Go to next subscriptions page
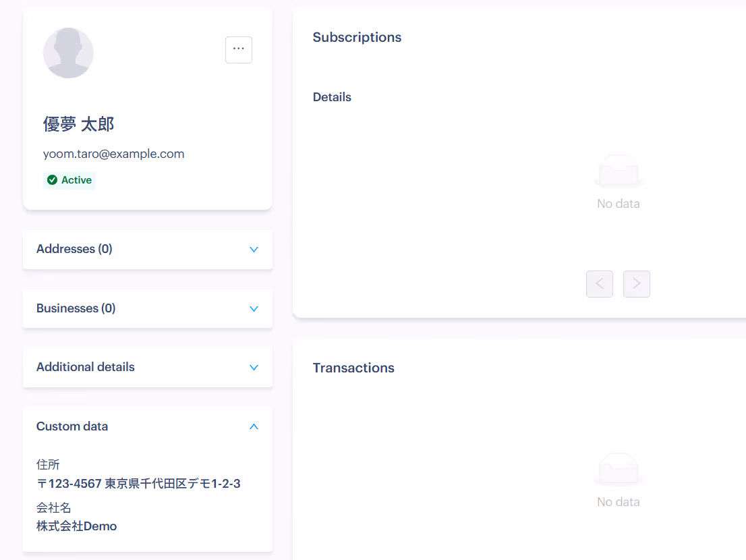746x560 pixels. click(637, 284)
